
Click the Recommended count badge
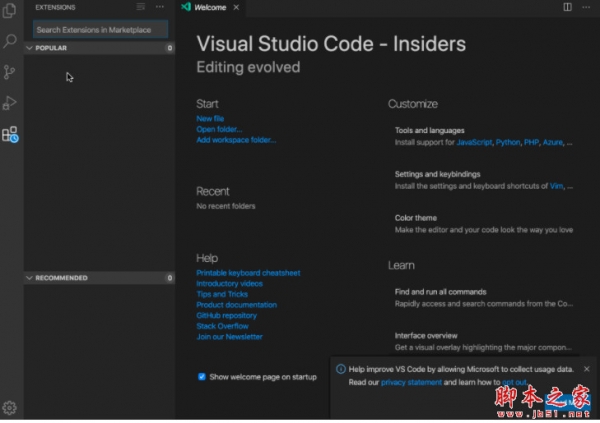(x=170, y=278)
